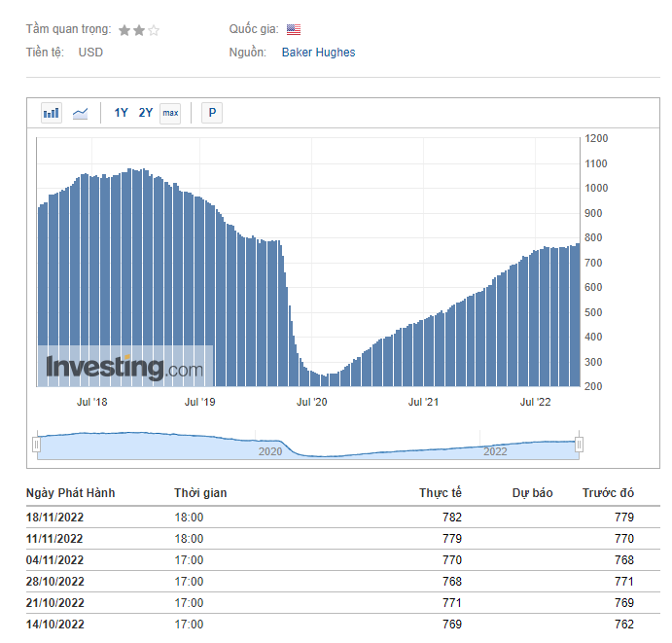Click the 17:00 time in 04/11/2022 row
Image resolution: width=672 pixels, height=643 pixels.
189,560
